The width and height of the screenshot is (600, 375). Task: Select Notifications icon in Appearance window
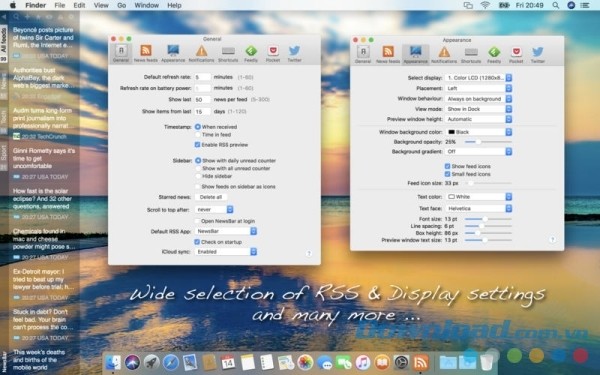444,54
